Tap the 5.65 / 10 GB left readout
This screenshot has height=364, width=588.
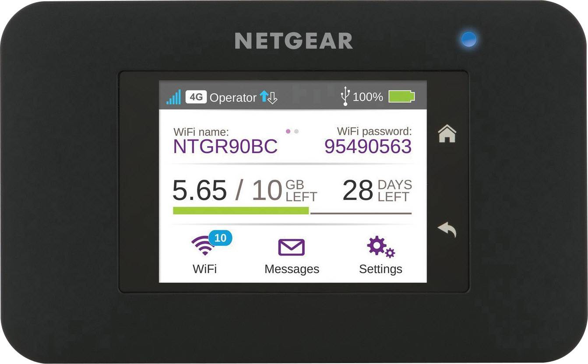pos(245,191)
